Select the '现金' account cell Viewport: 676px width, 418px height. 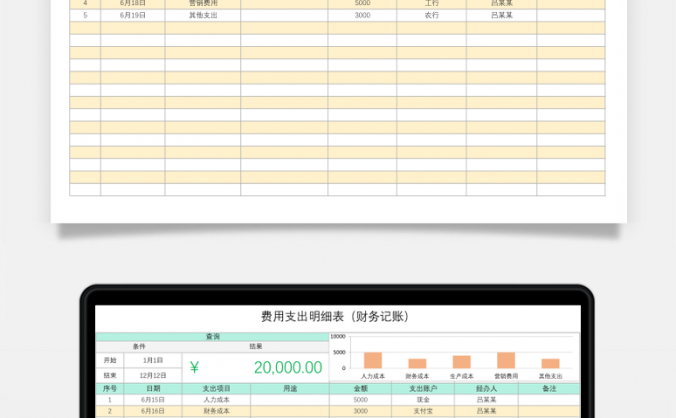click(x=423, y=399)
